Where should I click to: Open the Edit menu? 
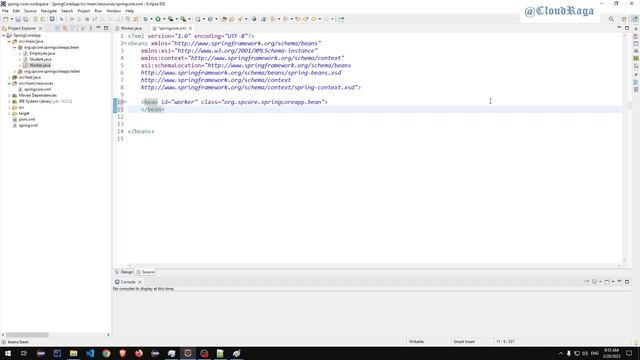coord(16,11)
